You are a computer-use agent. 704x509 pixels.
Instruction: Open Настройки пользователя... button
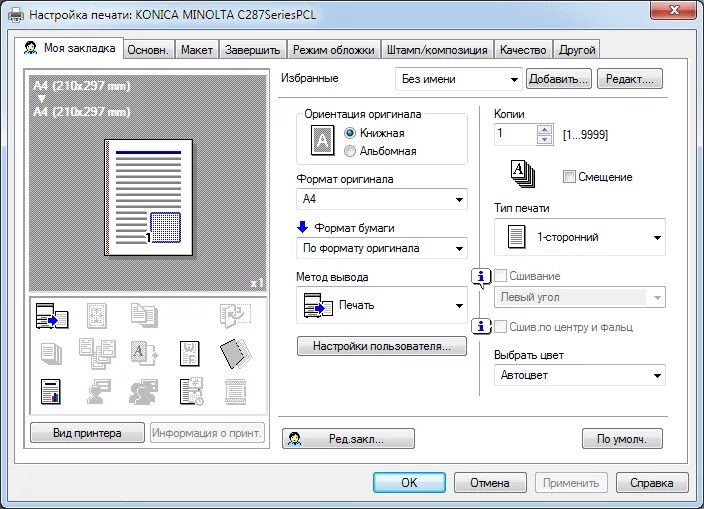coord(382,346)
